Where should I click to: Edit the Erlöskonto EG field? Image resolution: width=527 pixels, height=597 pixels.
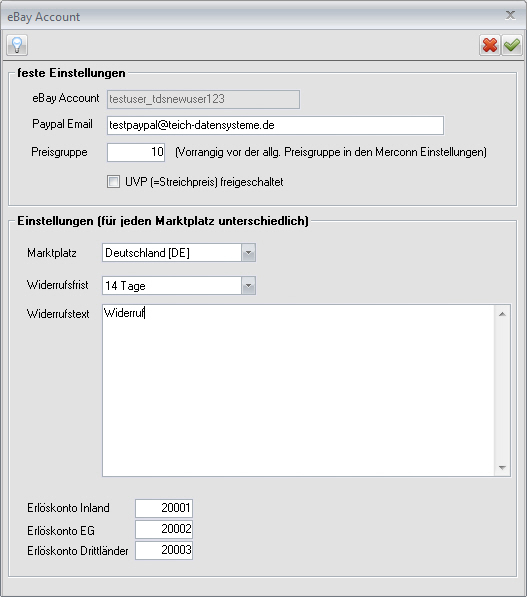[x=164, y=529]
